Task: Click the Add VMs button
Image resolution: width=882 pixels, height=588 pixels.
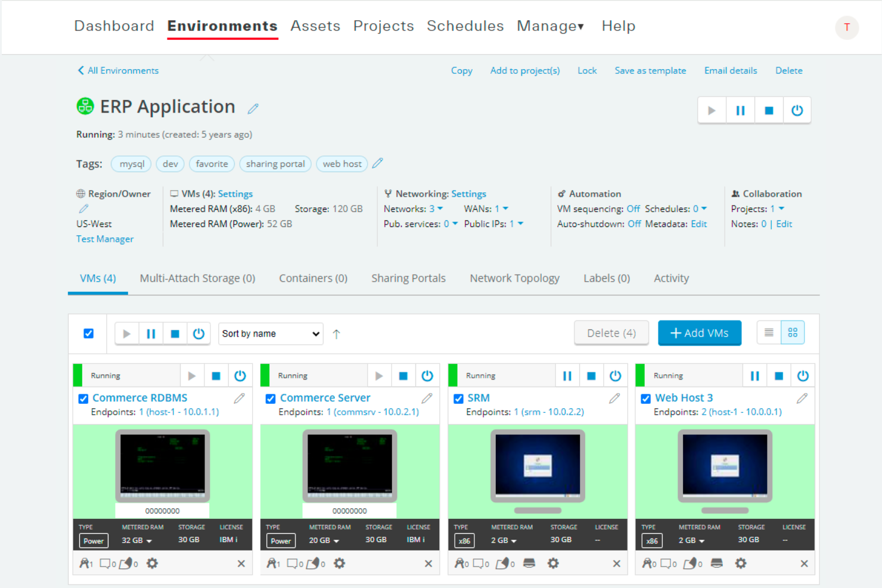Action: (700, 332)
